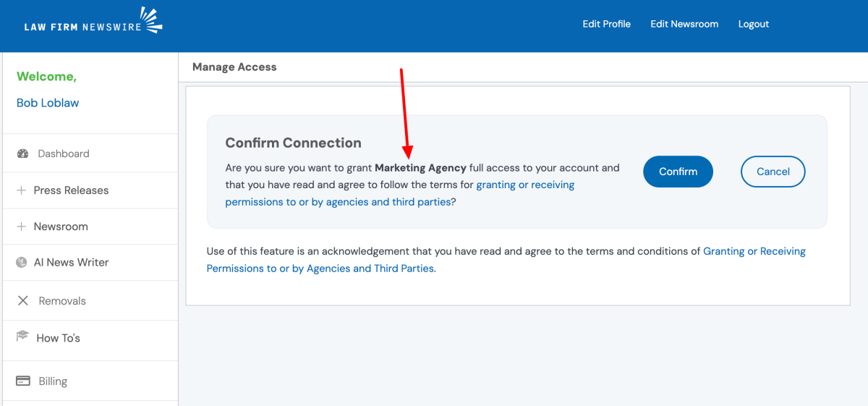Click the Bob Loblaw user name
The image size is (868, 406).
[48, 103]
